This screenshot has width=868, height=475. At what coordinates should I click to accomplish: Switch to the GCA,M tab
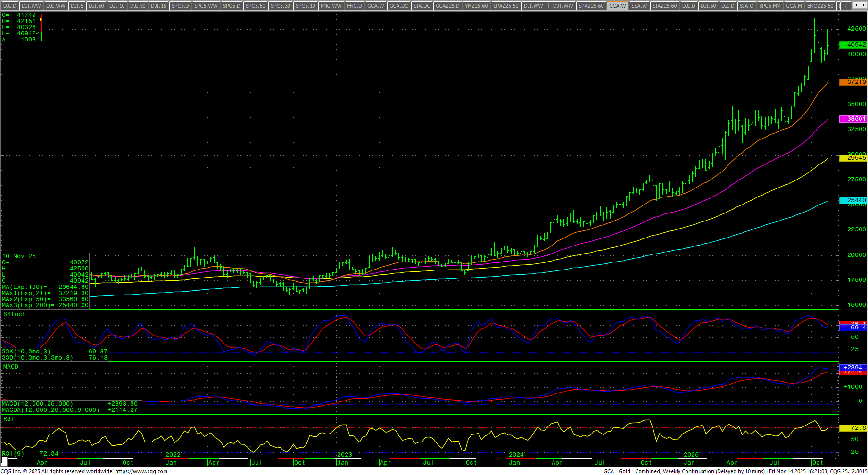pos(794,6)
